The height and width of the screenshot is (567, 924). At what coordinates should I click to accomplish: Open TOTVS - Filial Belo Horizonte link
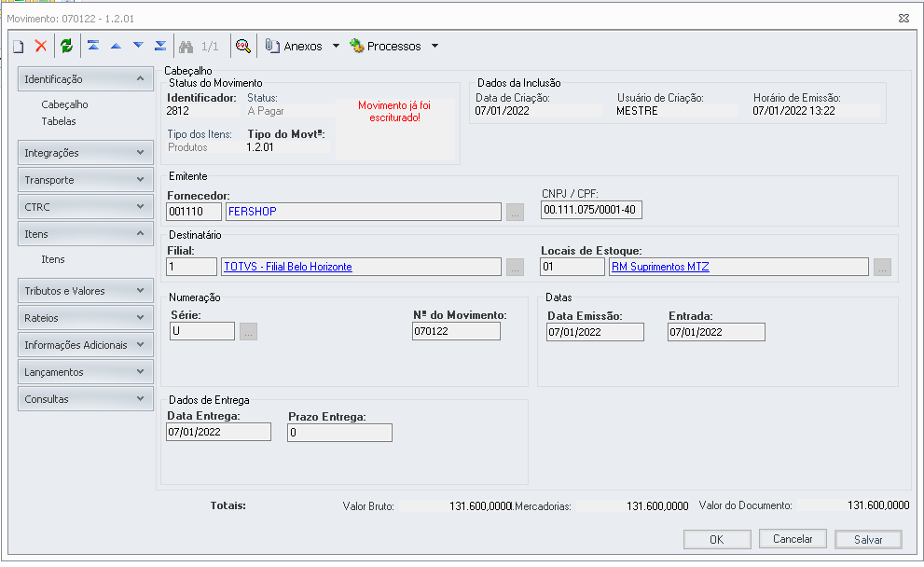pyautogui.click(x=288, y=267)
